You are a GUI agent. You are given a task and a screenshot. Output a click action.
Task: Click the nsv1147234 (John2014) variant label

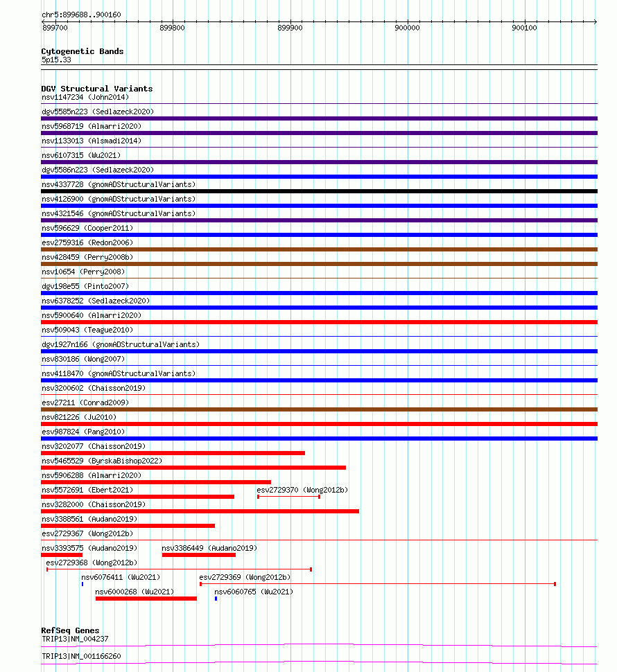coord(85,97)
